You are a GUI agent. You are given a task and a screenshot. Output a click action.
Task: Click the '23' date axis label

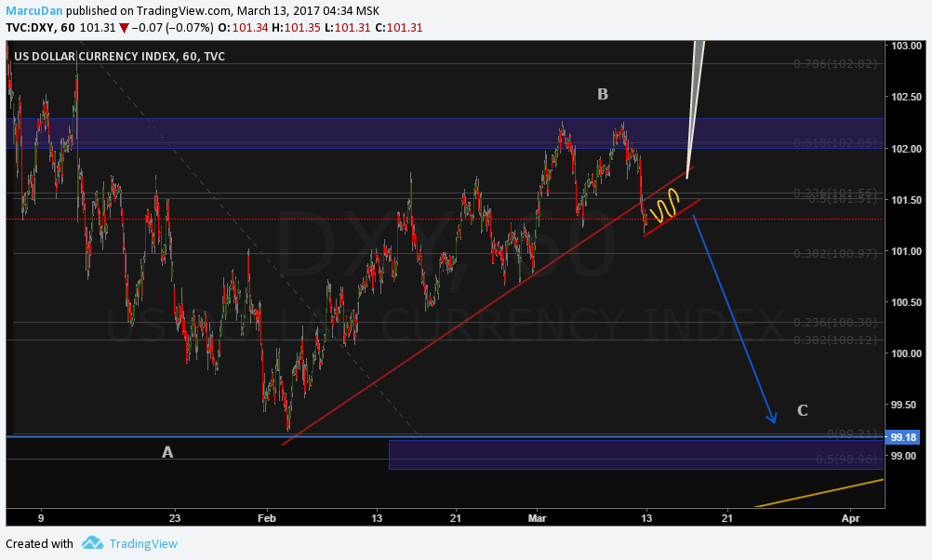(175, 518)
